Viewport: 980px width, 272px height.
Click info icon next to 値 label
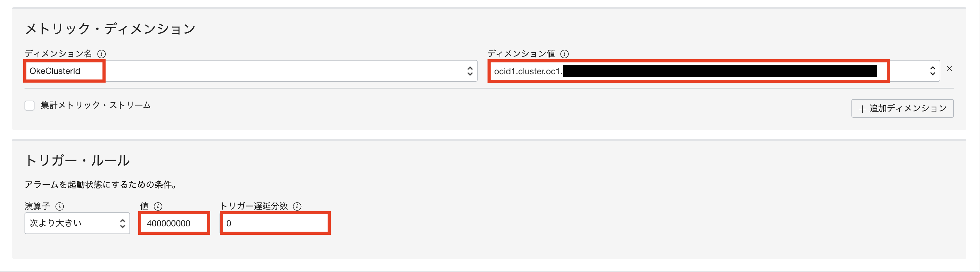pos(158,206)
